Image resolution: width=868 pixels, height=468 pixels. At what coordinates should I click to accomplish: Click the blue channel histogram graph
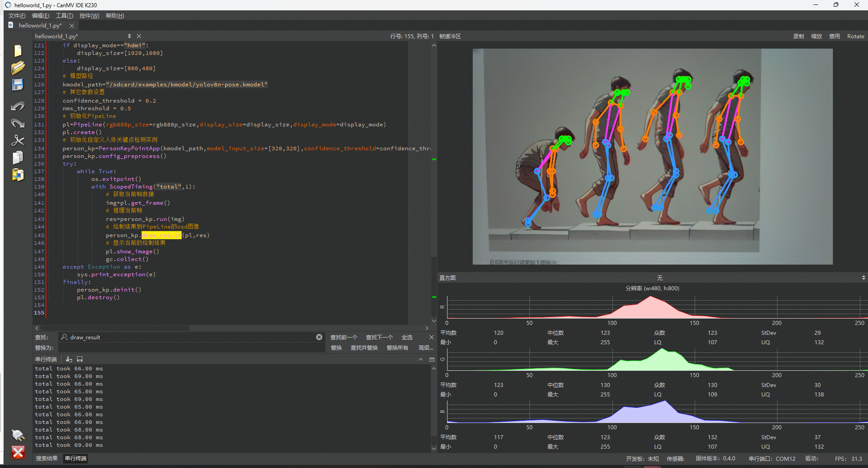[x=657, y=412]
